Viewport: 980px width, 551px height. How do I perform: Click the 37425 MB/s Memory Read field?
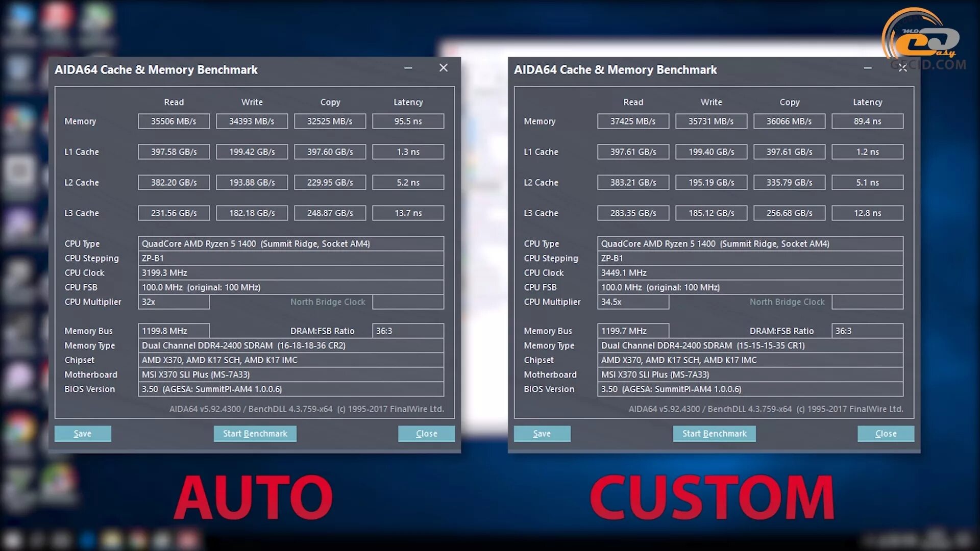pyautogui.click(x=633, y=121)
